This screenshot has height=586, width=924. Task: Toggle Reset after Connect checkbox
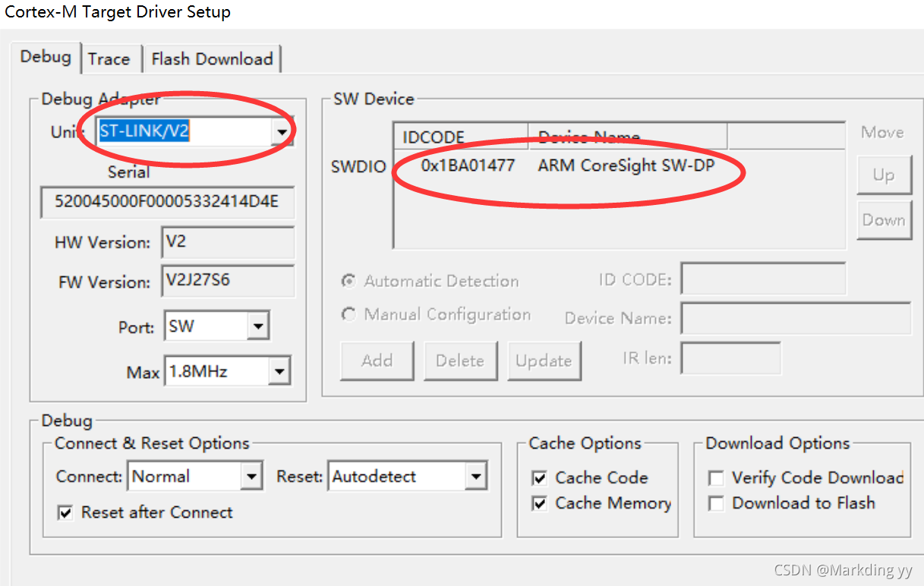click(x=65, y=513)
